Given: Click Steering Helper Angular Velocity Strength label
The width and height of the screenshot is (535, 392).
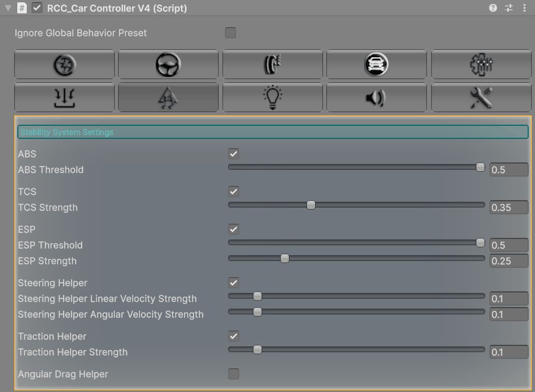Looking at the screenshot, I should pyautogui.click(x=111, y=314).
